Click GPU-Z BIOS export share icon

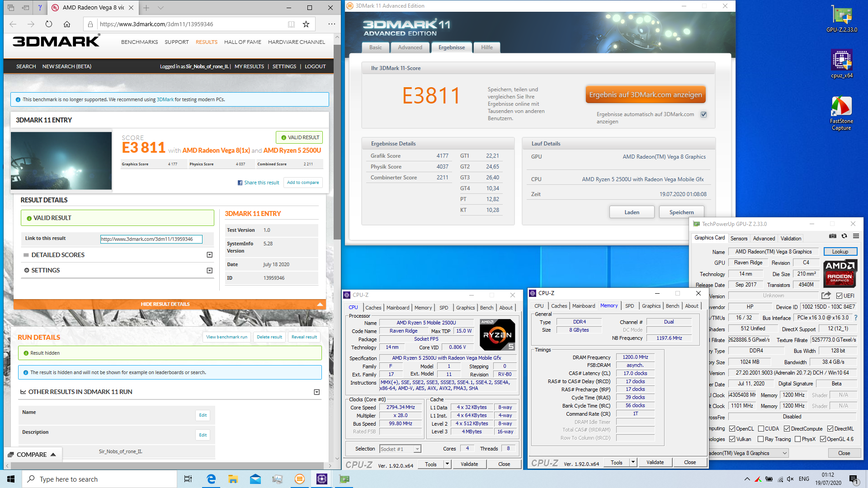(x=826, y=296)
